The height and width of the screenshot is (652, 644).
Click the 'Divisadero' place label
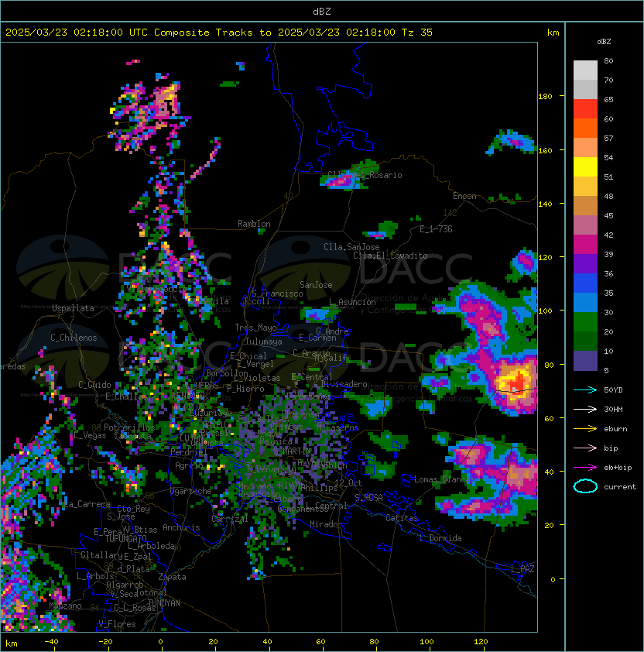click(344, 384)
